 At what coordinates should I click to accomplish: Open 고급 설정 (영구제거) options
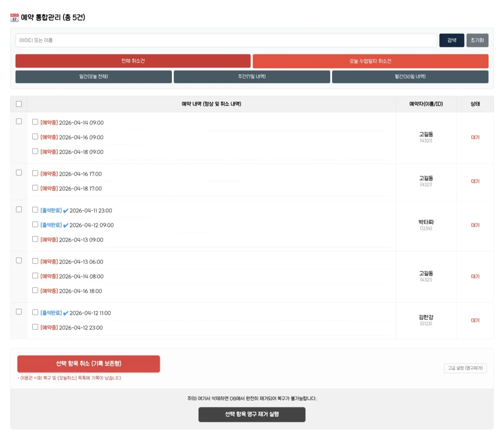coord(465,368)
